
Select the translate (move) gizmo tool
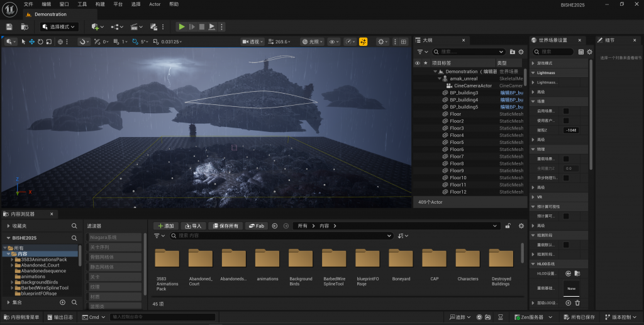[x=32, y=42]
